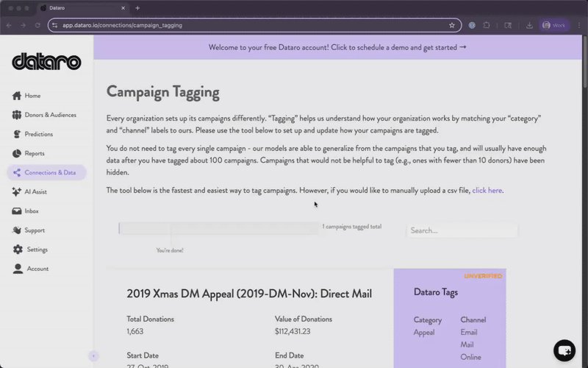Close the Dataro browser tab
The height and width of the screenshot is (368, 588).
click(x=123, y=8)
